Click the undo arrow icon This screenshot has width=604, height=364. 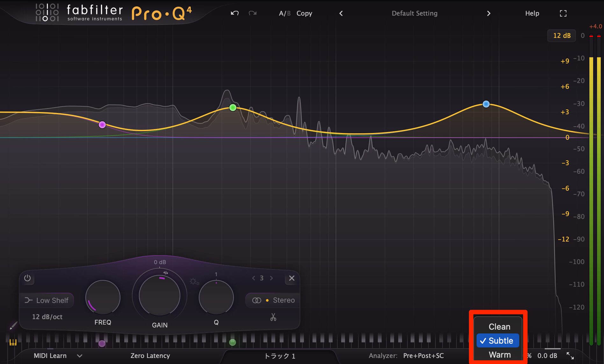tap(235, 13)
